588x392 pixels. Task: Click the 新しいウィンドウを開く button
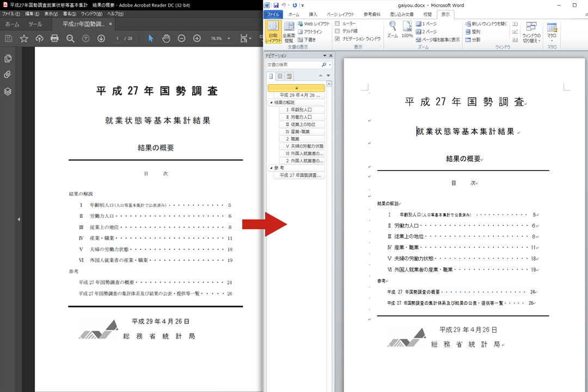click(x=486, y=23)
